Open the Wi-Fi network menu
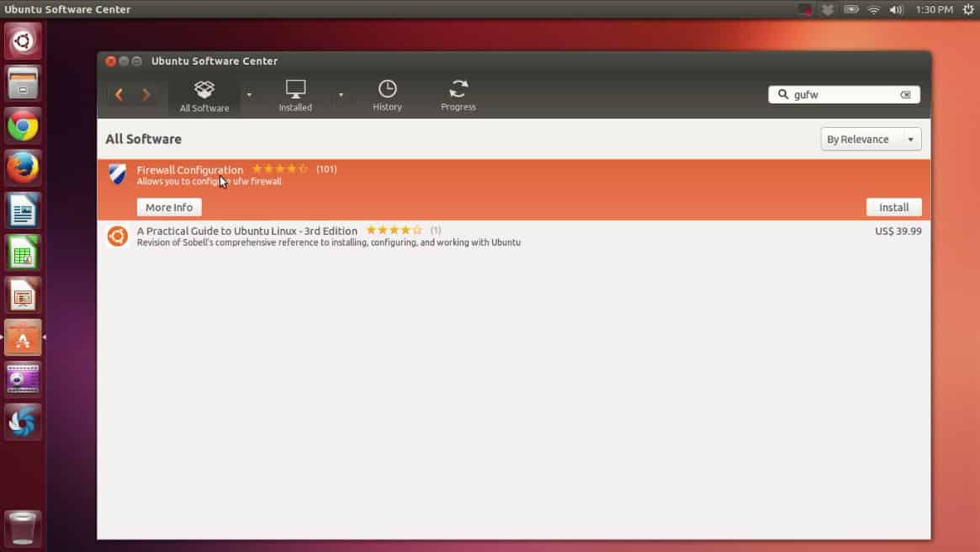 874,9
